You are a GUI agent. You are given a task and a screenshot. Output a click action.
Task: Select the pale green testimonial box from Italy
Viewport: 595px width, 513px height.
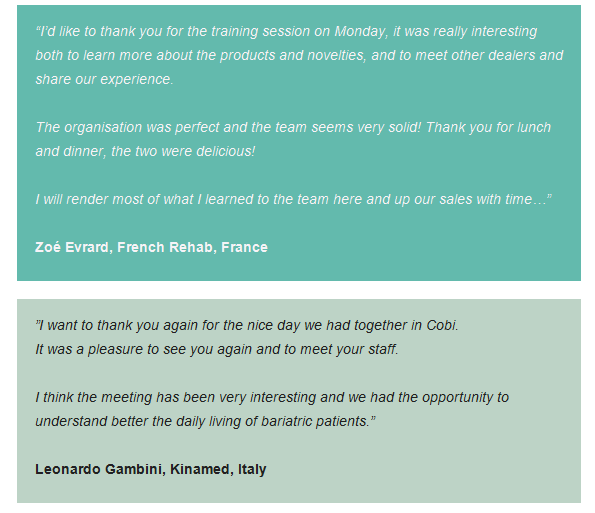pos(299,401)
